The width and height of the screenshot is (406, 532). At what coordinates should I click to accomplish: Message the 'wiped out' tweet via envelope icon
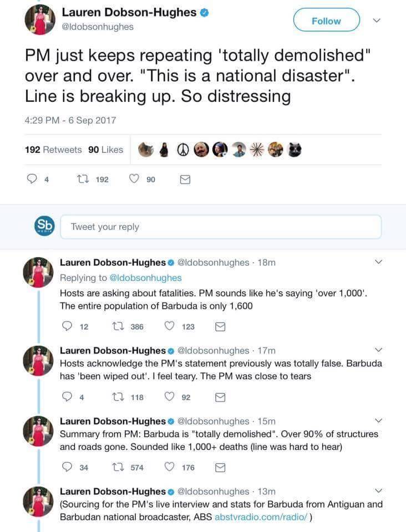(x=220, y=397)
